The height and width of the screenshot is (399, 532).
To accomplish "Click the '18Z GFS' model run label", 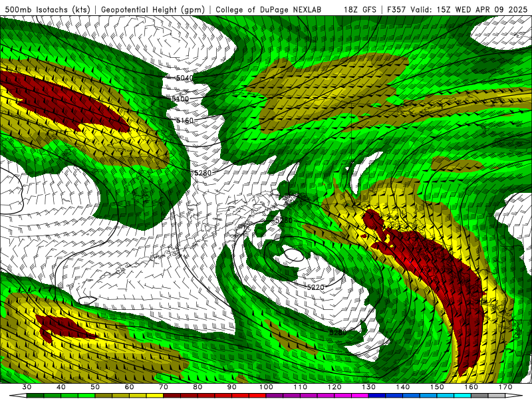I will (360, 9).
